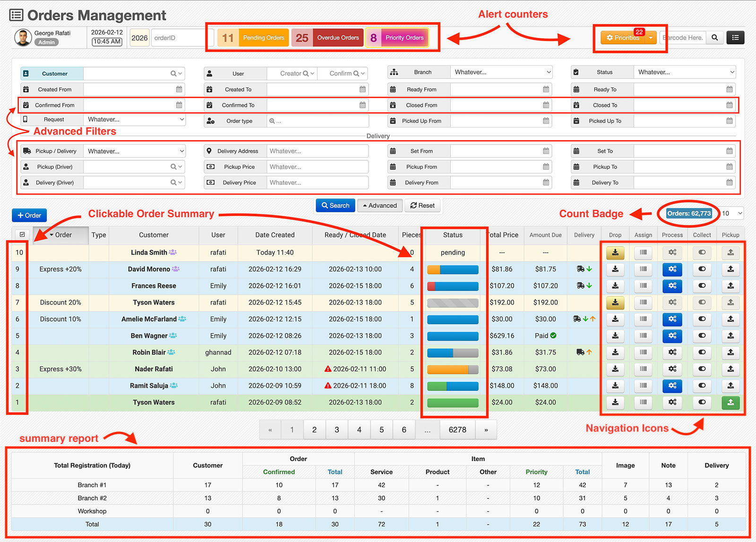Click the status progress bar for order 3
The width and height of the screenshot is (756, 542).
pyautogui.click(x=453, y=370)
